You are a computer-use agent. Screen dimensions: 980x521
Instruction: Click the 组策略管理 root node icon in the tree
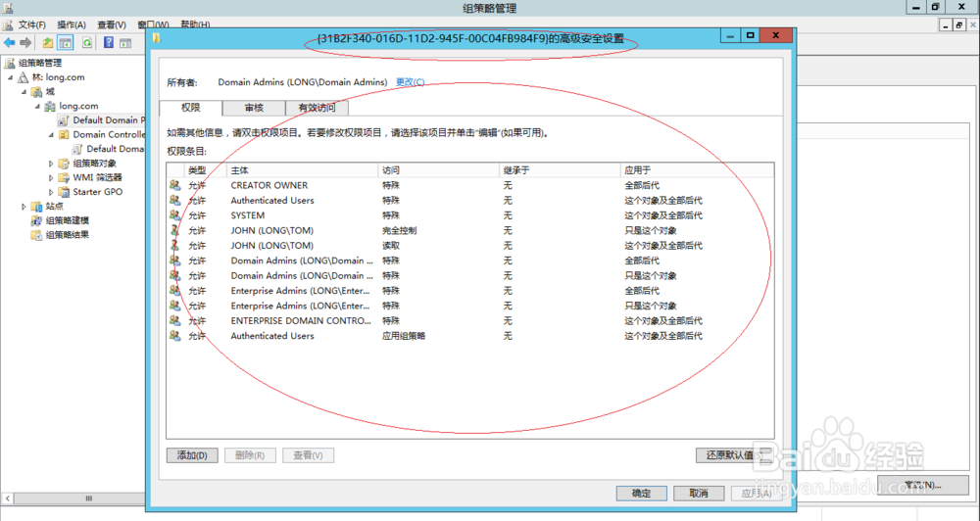(10, 63)
